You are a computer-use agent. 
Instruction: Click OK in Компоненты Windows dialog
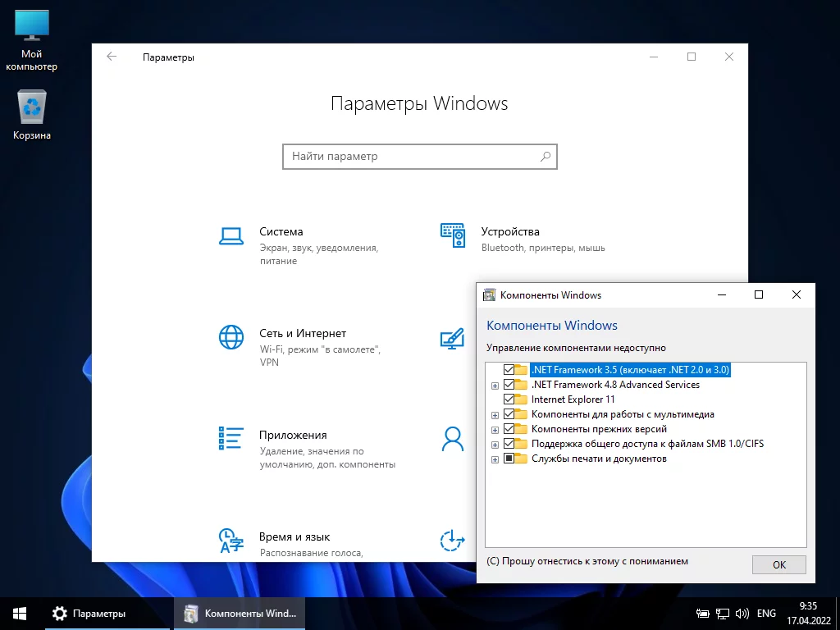pyautogui.click(x=779, y=564)
